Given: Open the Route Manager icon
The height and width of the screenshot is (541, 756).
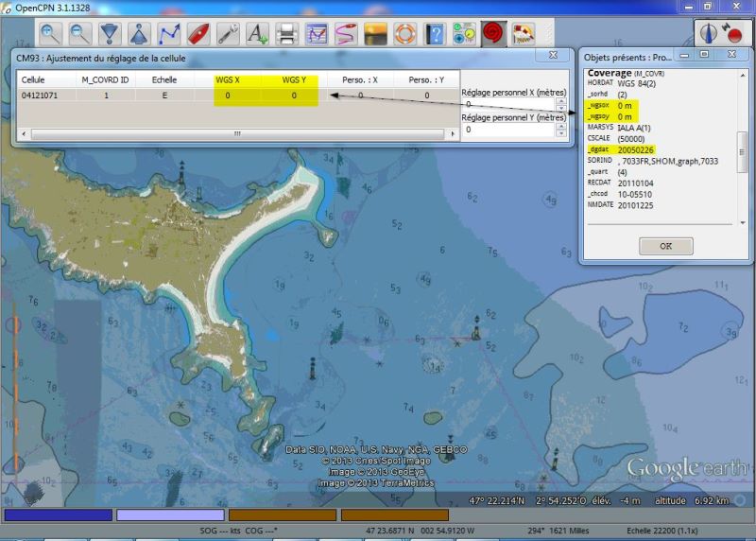Looking at the screenshot, I should point(317,34).
